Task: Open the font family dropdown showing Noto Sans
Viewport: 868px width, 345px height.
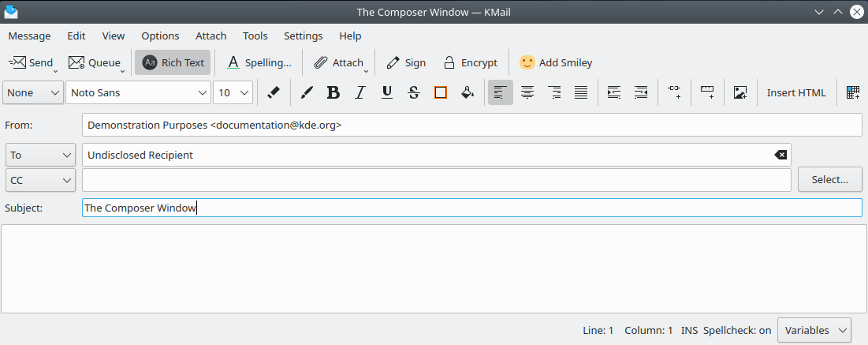Action: click(138, 92)
